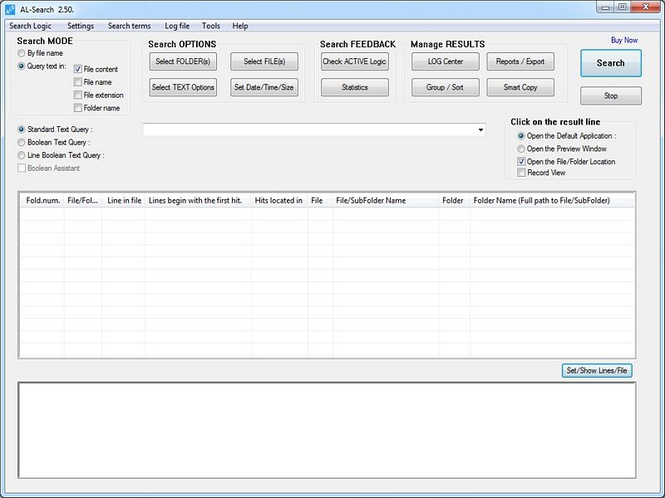Click the File/Fol... column header
This screenshot has width=665, height=498.
pyautogui.click(x=83, y=201)
